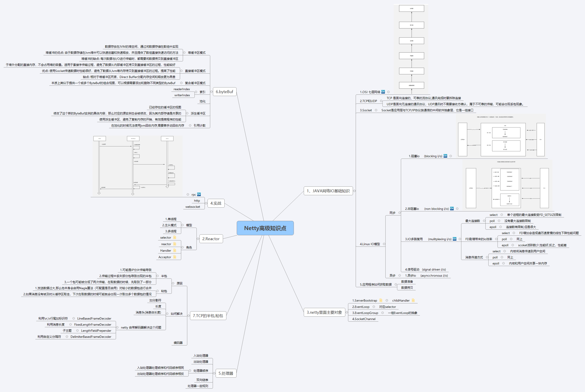Screen dimensions: 585x392
Task: Select the DelimiterBasedFrameDecoder node
Action: tap(91, 337)
